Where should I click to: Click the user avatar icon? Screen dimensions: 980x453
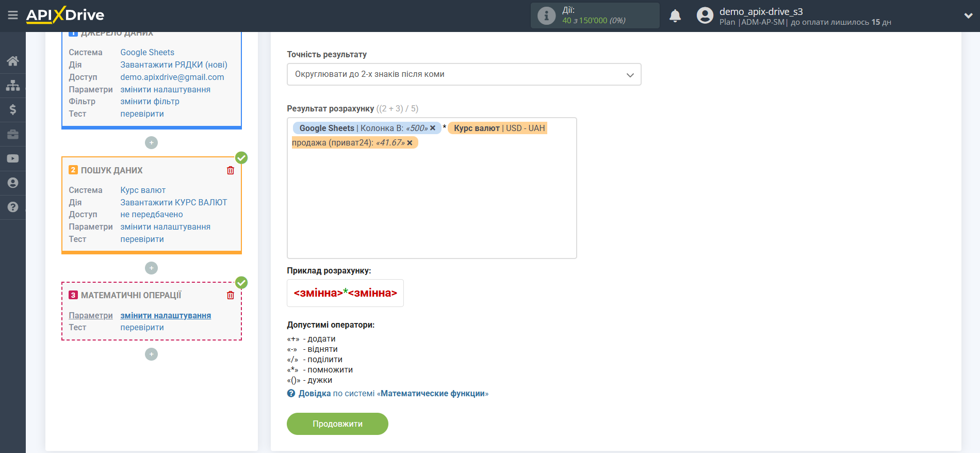tap(705, 15)
